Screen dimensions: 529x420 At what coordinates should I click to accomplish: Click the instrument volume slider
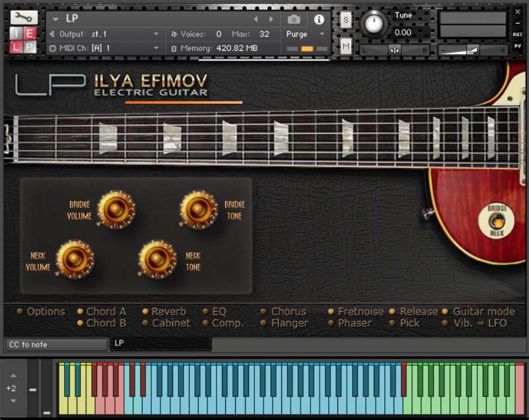473,50
